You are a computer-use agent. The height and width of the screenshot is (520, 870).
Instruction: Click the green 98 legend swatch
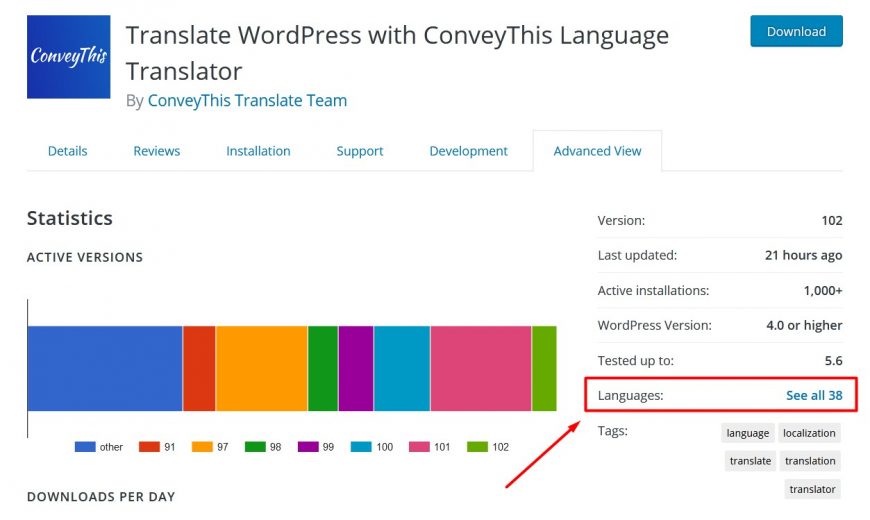point(255,447)
